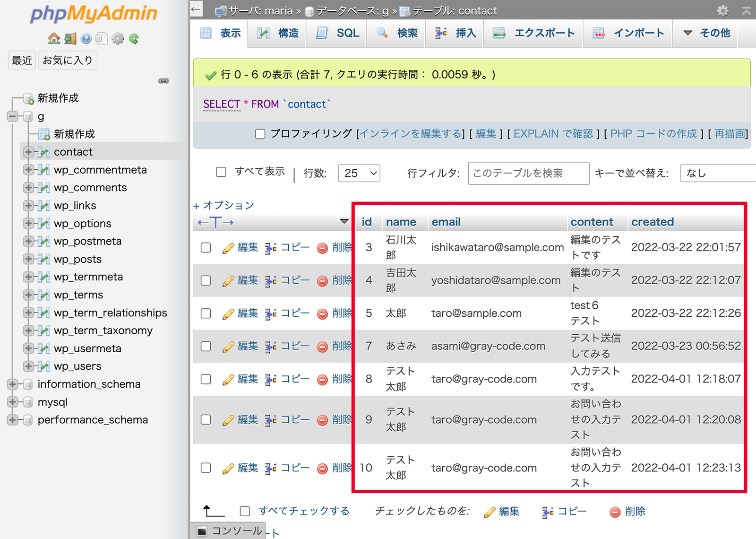Select the checkbox for row id 4
756x539 pixels.
(x=206, y=281)
